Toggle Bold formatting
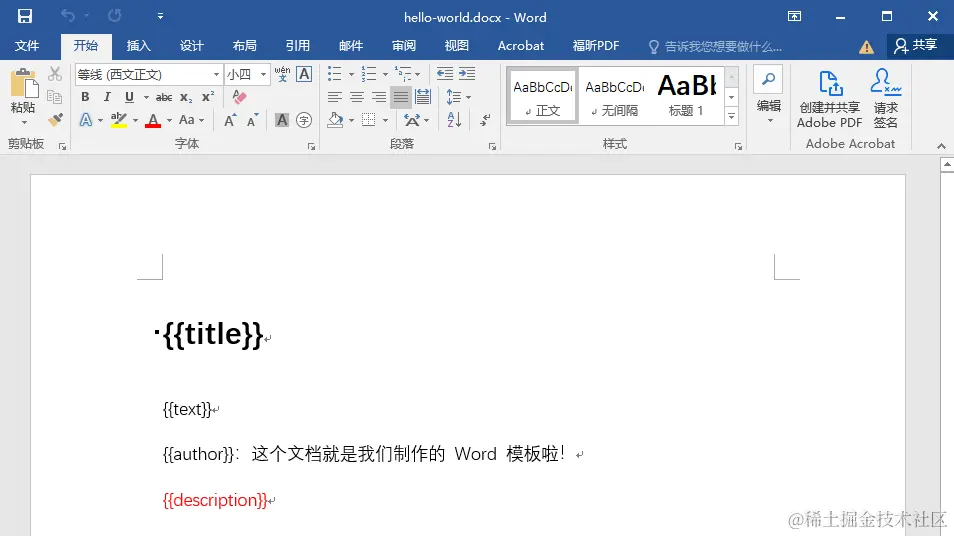This screenshot has width=954, height=536. tap(85, 97)
